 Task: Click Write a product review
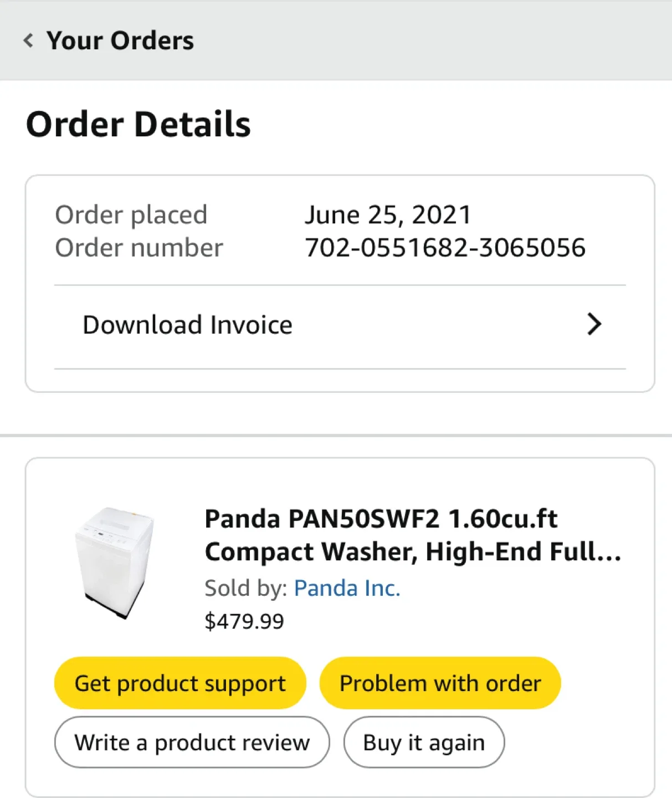coord(192,742)
